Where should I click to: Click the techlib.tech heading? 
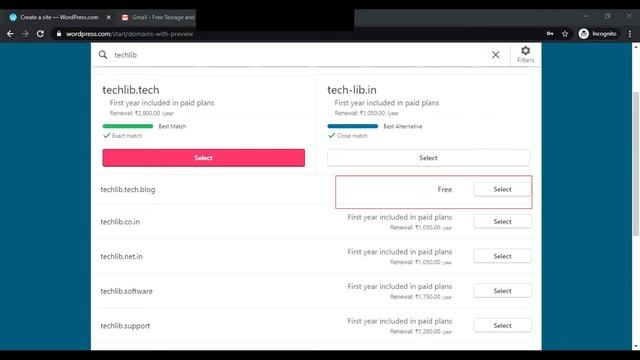click(x=131, y=90)
